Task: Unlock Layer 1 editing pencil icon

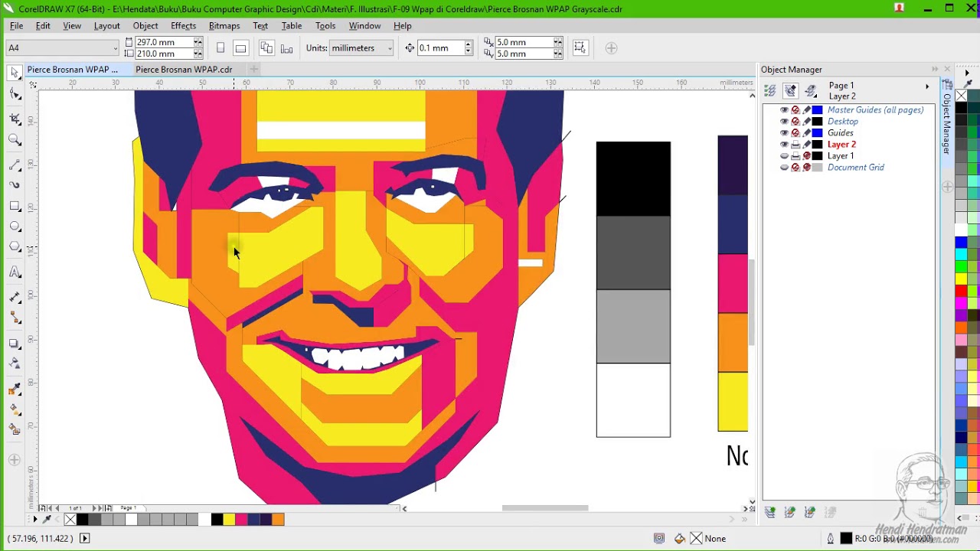Action: click(807, 156)
